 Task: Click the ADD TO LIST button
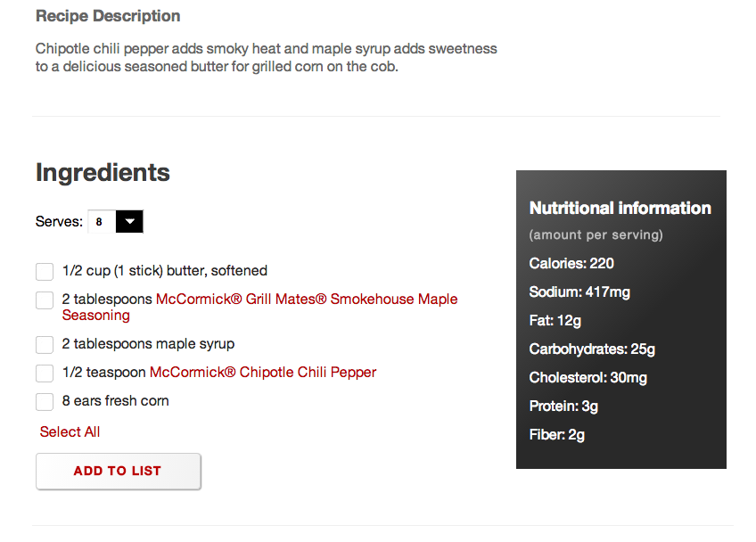pyautogui.click(x=118, y=471)
